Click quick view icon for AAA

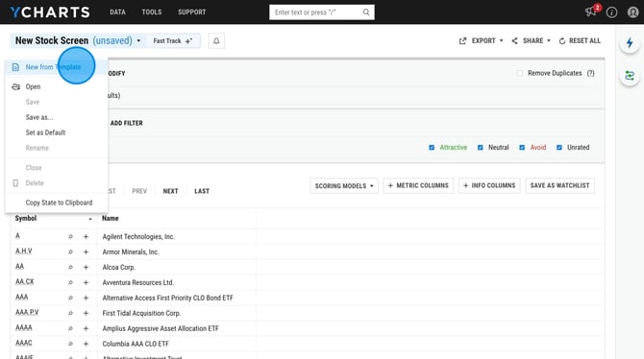pyautogui.click(x=70, y=298)
